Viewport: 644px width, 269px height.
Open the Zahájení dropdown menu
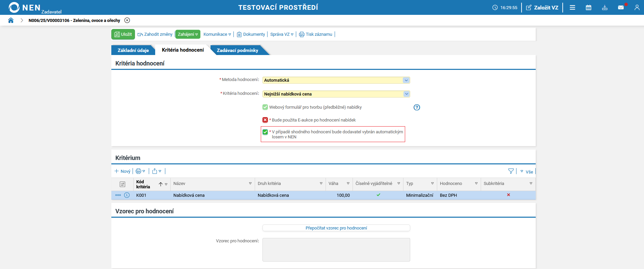[x=188, y=34]
